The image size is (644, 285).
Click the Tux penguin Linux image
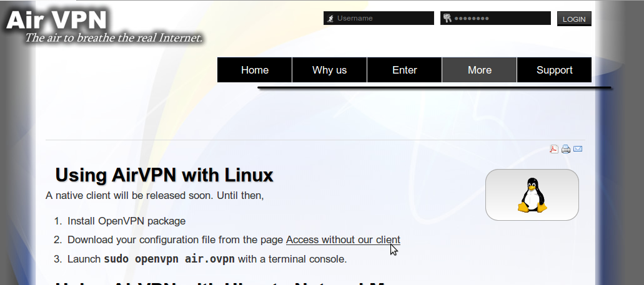532,195
